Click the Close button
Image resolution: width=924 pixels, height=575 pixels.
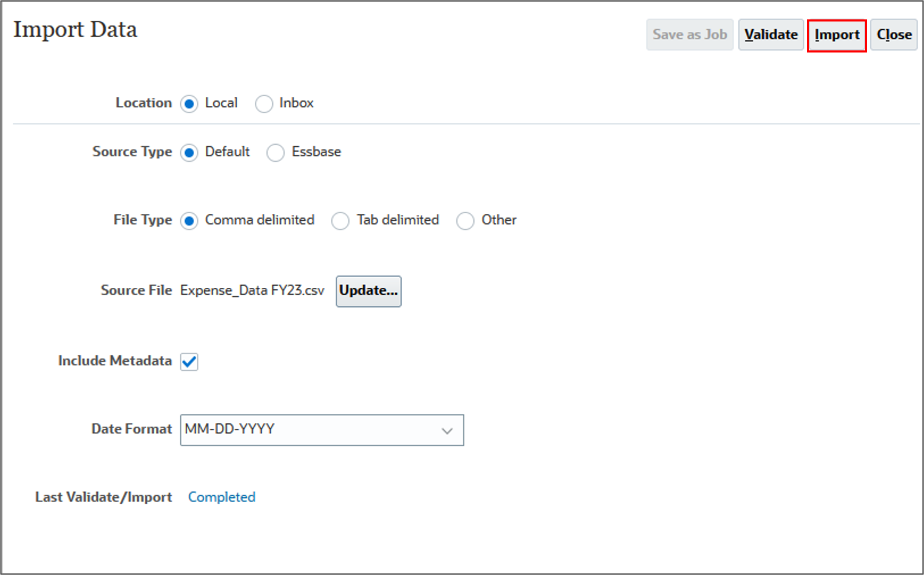tap(894, 35)
